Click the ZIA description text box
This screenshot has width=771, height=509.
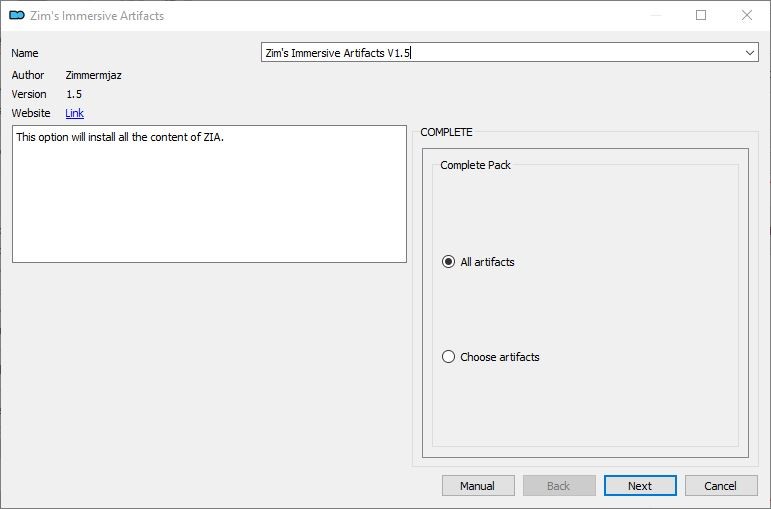click(209, 194)
